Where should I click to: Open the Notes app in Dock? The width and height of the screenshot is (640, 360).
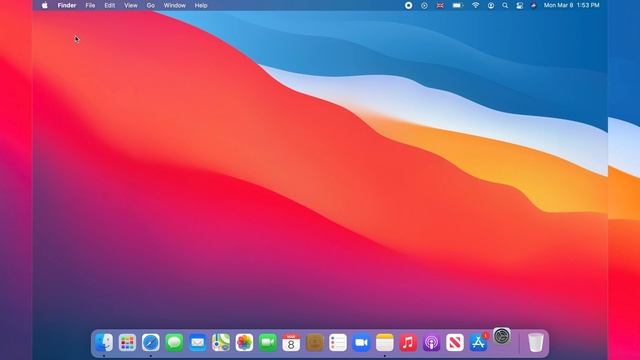pyautogui.click(x=384, y=342)
